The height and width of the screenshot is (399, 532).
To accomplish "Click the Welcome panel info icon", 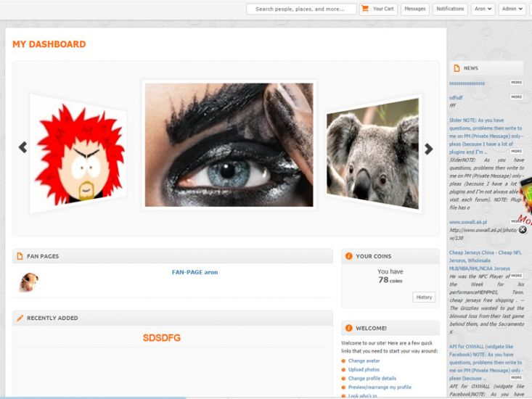I will tap(349, 328).
